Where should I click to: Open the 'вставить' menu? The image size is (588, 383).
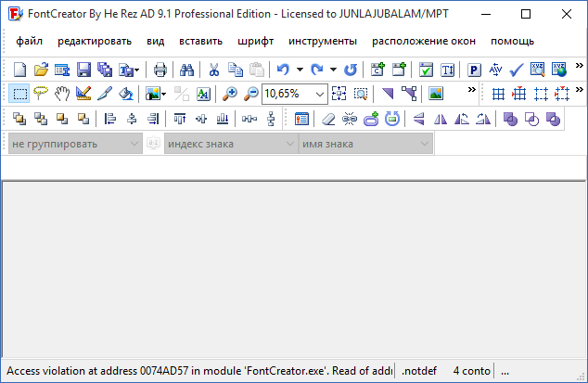(x=200, y=41)
